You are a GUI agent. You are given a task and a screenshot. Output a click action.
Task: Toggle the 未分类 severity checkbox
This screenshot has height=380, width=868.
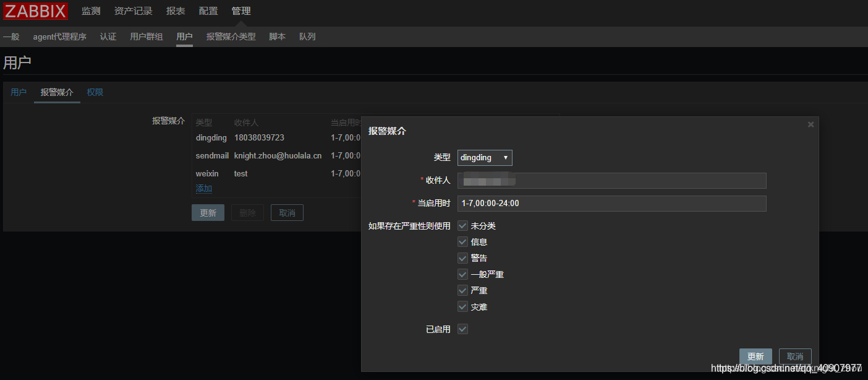pos(462,226)
